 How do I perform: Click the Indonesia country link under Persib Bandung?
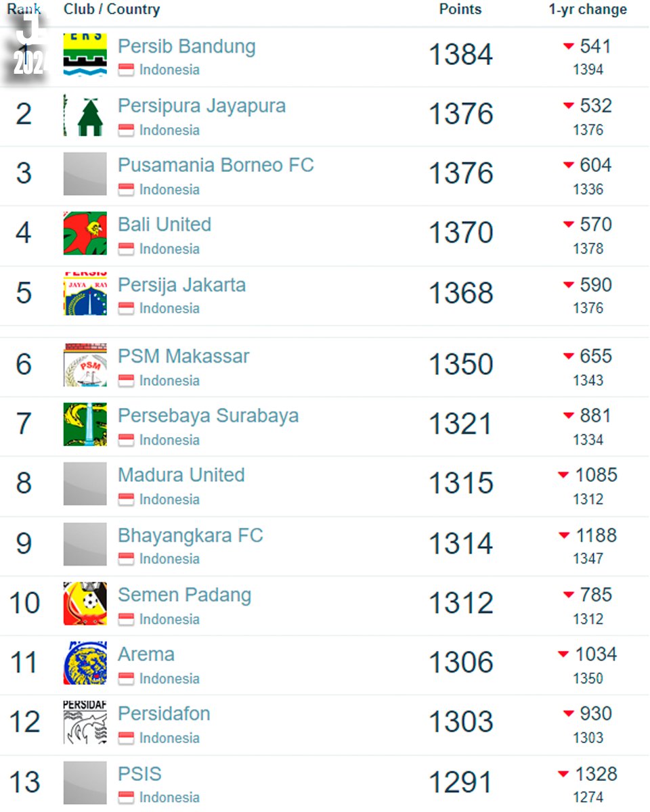tap(169, 70)
